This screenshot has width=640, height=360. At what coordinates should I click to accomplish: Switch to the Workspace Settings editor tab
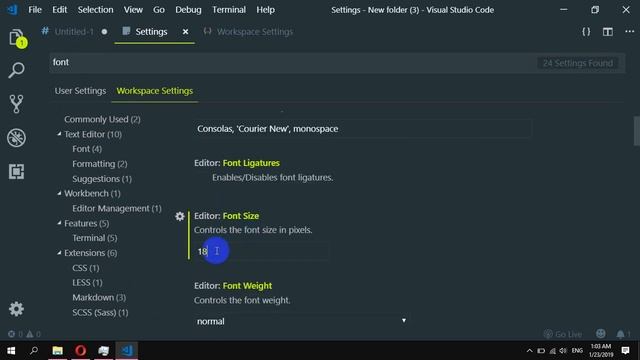pos(249,32)
